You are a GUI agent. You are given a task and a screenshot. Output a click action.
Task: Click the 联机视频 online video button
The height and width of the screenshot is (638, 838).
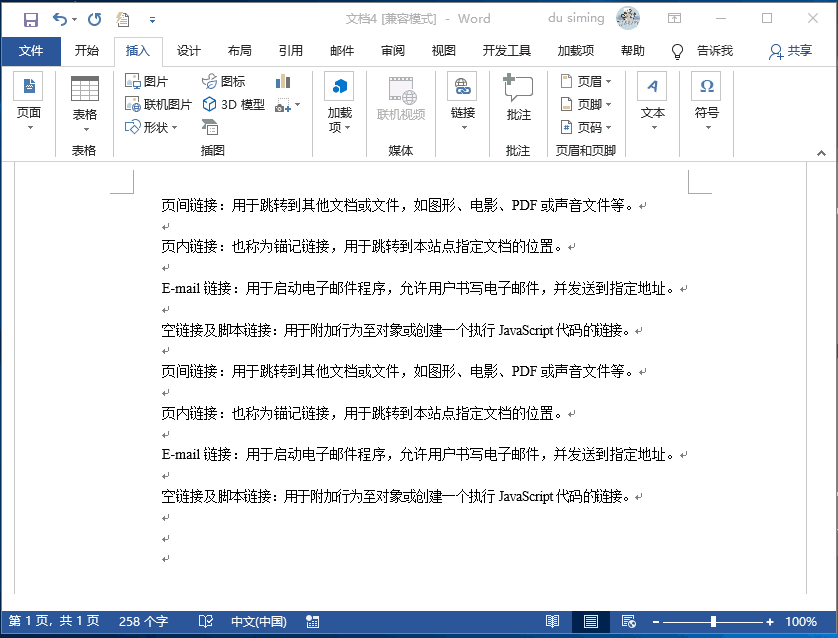click(x=401, y=99)
